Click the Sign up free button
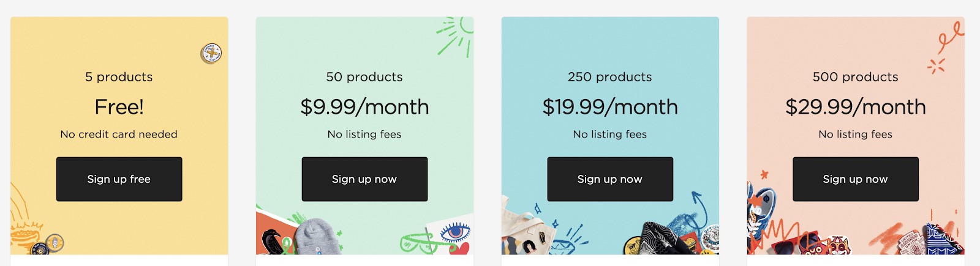Viewport: 980px width, 266px height. click(x=119, y=179)
